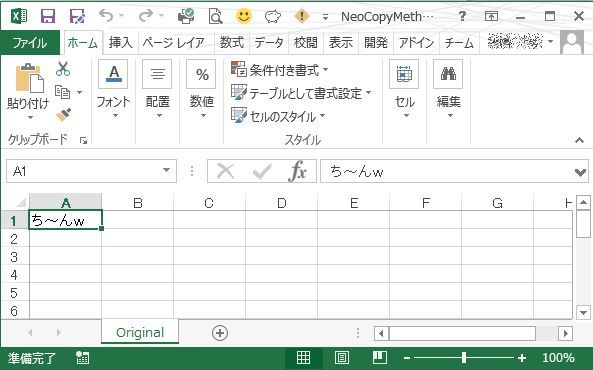Switch to the アドイン tab
Viewport: 593px width, 370px height.
(416, 42)
